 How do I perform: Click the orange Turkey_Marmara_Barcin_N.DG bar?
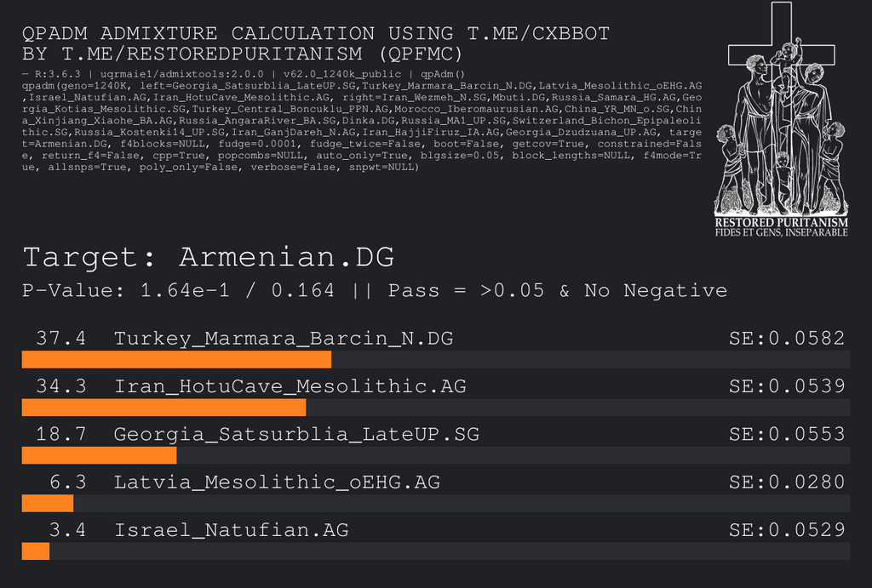(176, 359)
